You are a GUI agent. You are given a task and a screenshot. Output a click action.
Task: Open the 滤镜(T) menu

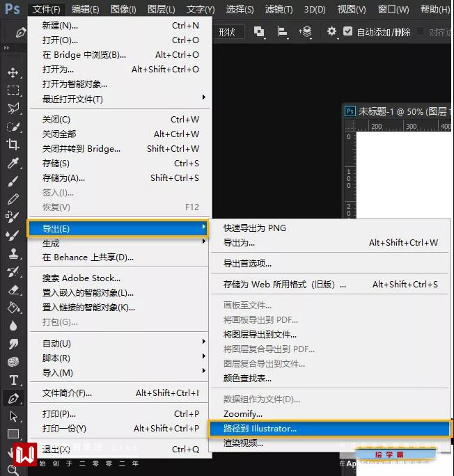[x=279, y=9]
